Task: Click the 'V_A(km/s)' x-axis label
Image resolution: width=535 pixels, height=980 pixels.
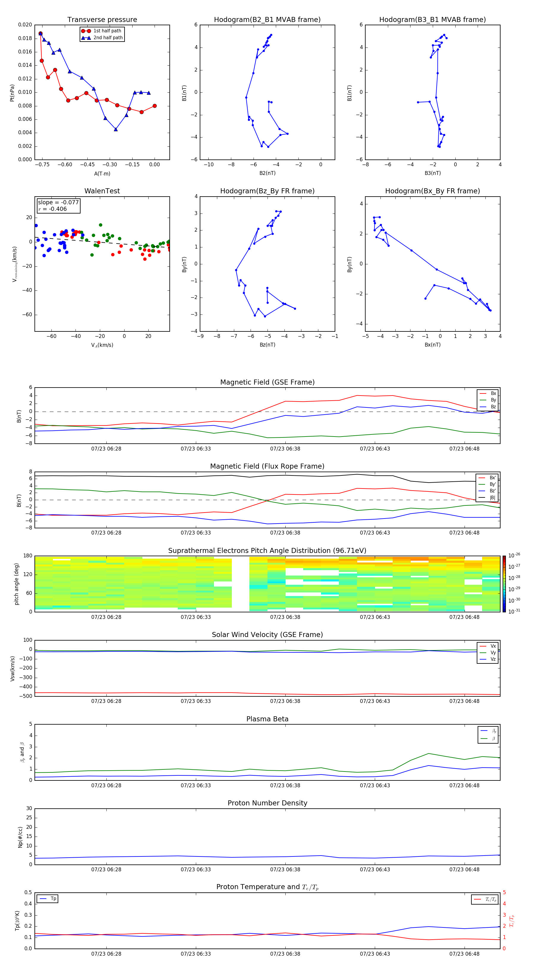Action: (x=102, y=345)
